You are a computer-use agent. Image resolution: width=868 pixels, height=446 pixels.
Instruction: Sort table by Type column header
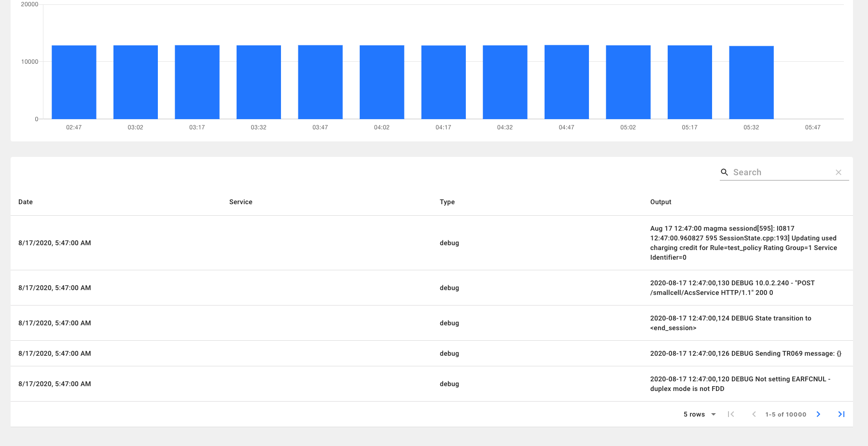click(447, 202)
